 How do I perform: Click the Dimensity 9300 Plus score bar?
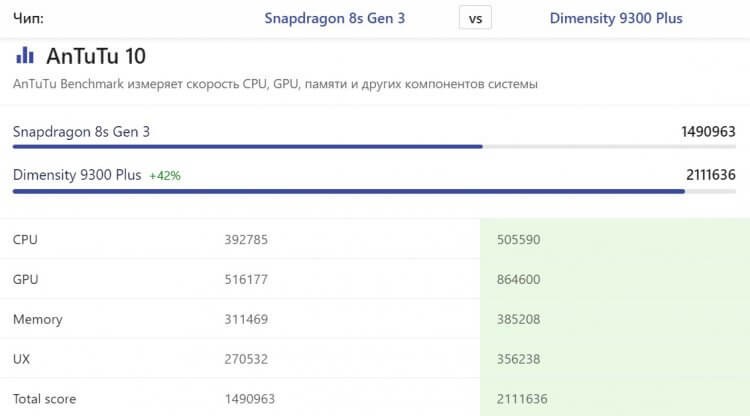click(x=374, y=191)
